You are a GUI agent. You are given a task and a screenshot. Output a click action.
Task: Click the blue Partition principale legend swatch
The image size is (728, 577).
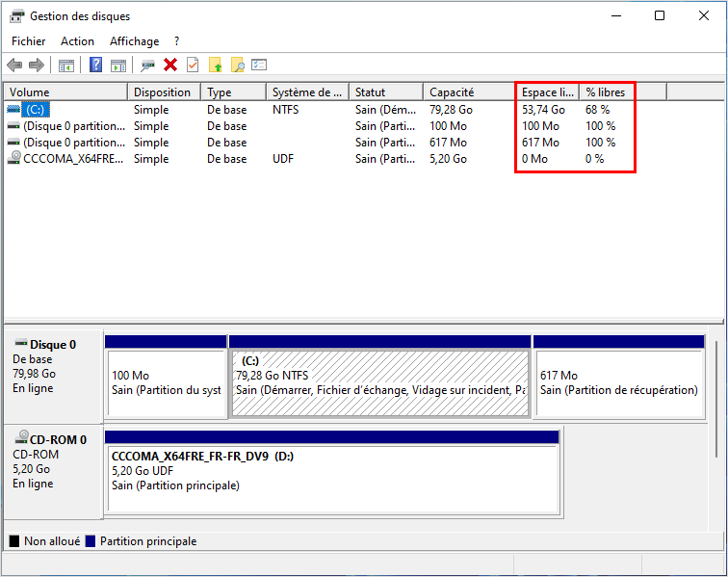91,541
